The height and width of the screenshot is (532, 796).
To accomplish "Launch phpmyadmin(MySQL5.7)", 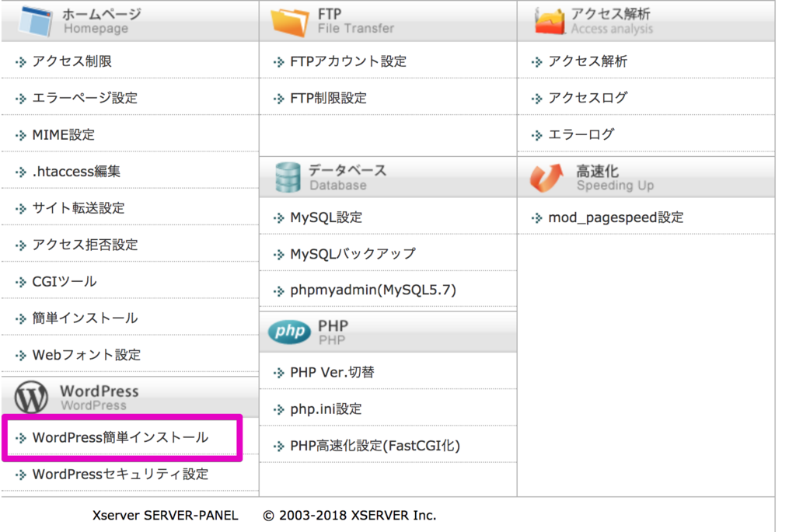I will pos(373,290).
